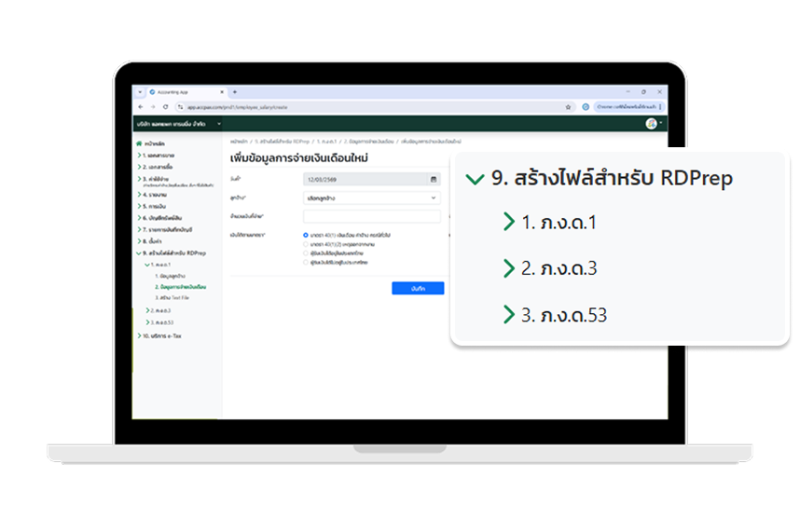Image resolution: width=800 pixels, height=532 pixels.
Task: Close the Accounting App tab
Action: coord(222,92)
